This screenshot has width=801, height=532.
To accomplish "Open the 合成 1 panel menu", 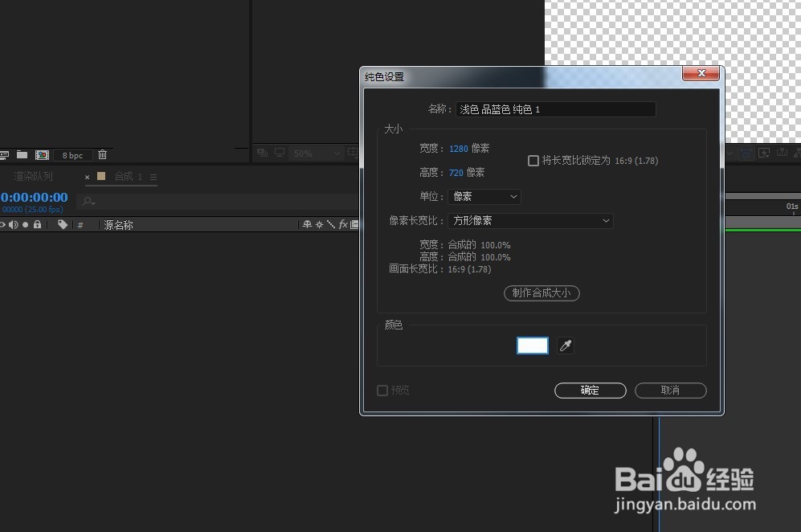I will pyautogui.click(x=153, y=177).
